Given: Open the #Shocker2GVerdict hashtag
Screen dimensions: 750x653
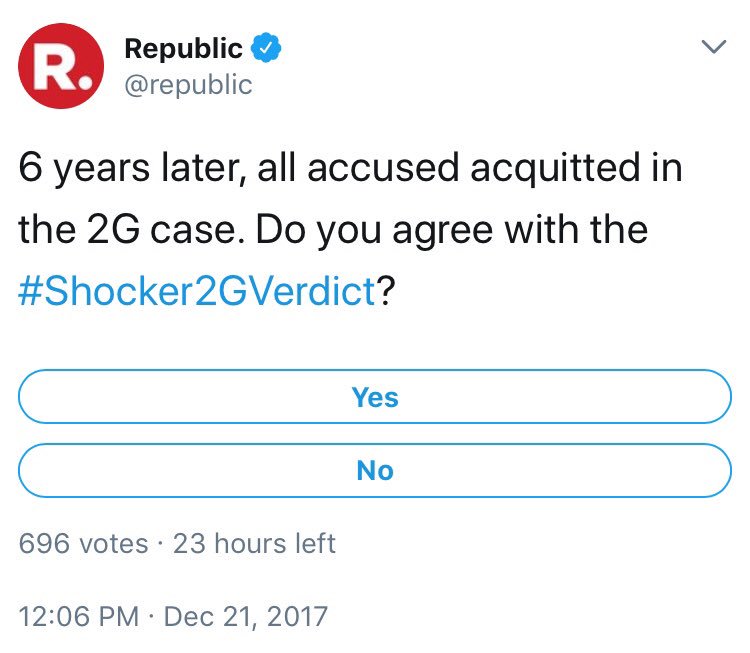Looking at the screenshot, I should 197,291.
